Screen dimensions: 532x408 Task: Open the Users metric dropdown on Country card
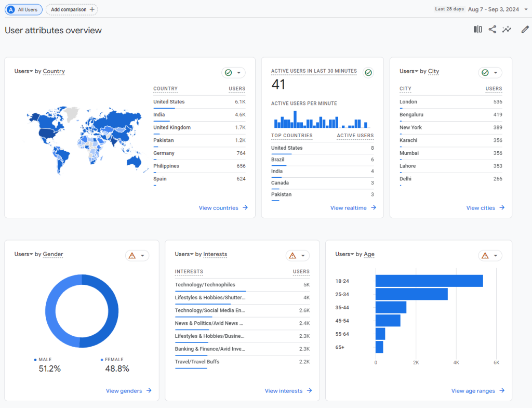pos(23,71)
